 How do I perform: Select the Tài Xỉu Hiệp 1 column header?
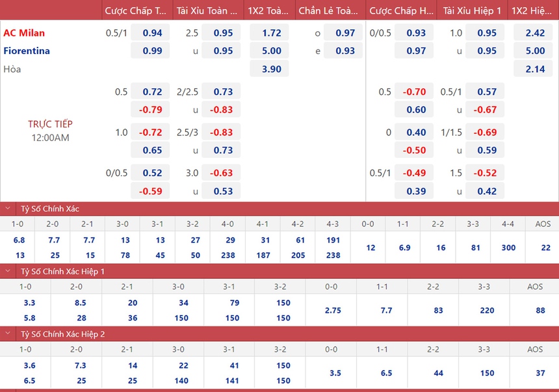[x=472, y=10]
